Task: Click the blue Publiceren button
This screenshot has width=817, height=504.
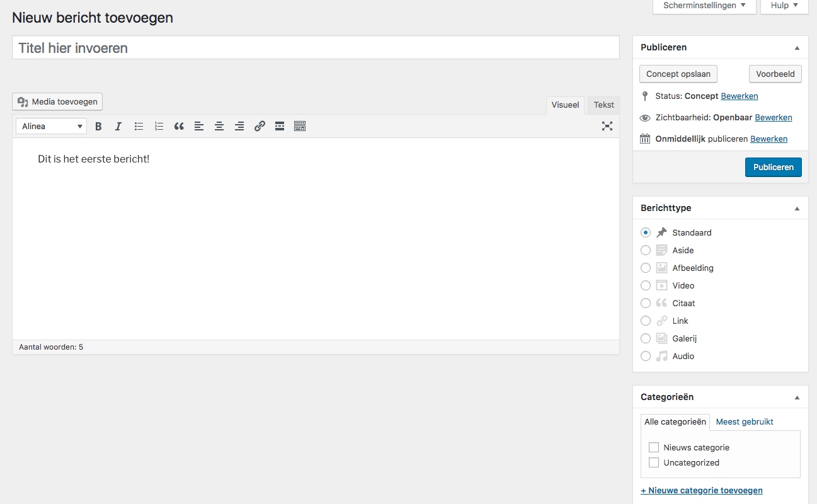Action: 773,168
